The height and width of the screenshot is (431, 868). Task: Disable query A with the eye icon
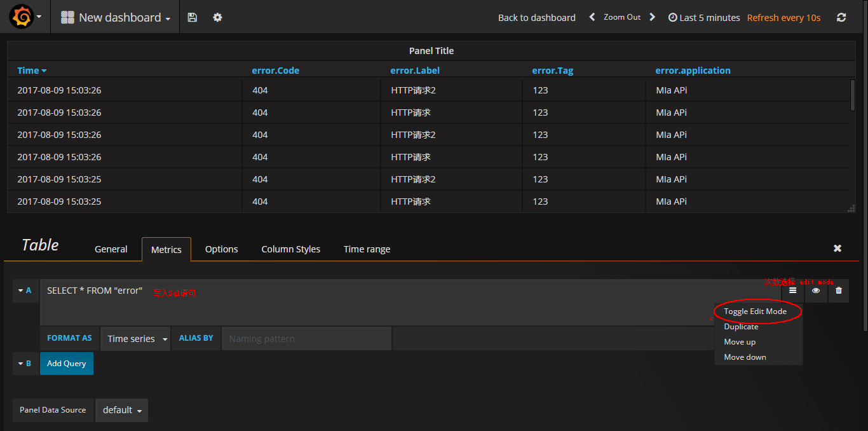pos(815,291)
